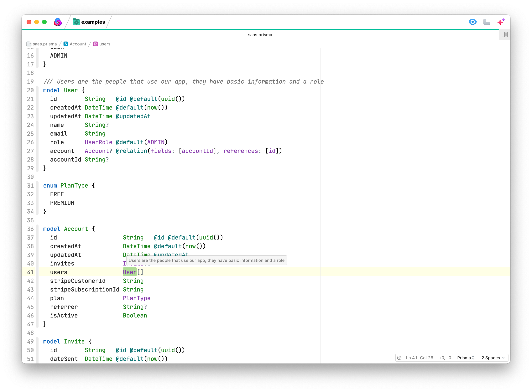
Task: Toggle the split editor pane button
Action: click(x=504, y=35)
